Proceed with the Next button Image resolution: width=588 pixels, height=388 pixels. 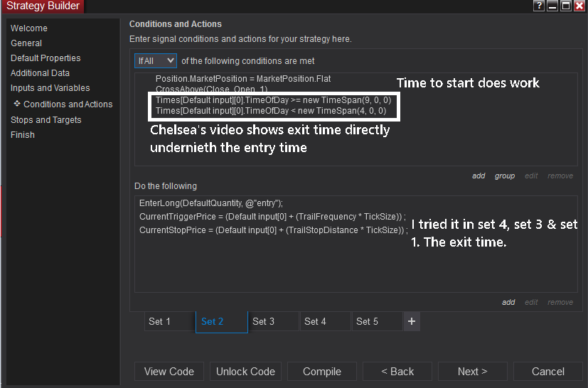473,371
